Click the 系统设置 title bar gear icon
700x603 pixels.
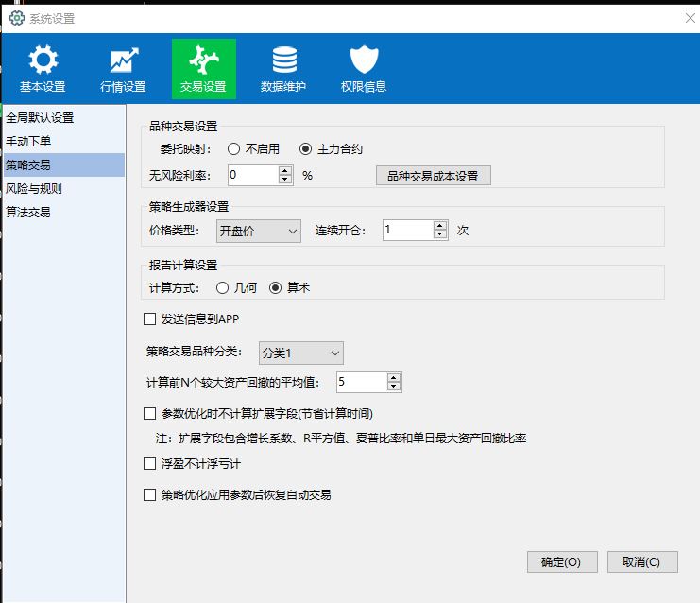(x=16, y=18)
